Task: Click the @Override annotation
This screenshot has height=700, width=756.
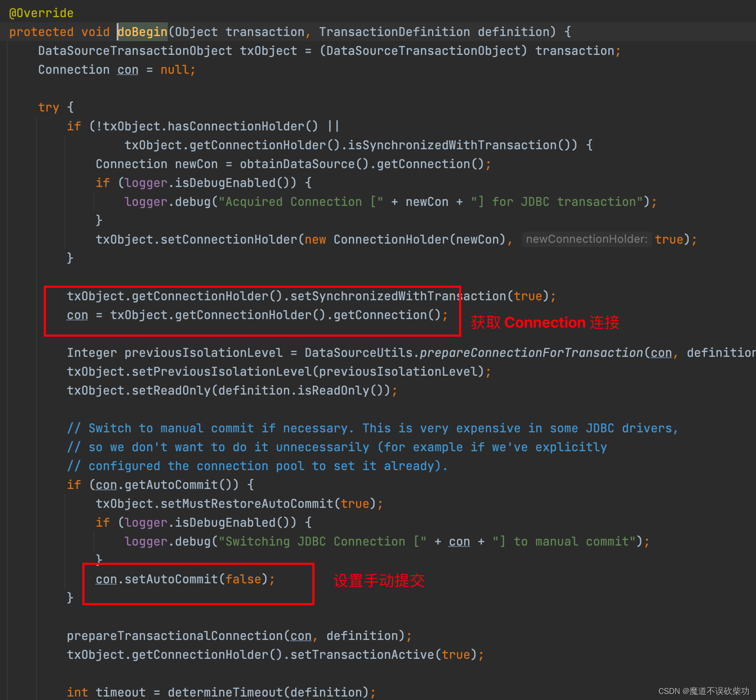Action: pyautogui.click(x=41, y=13)
